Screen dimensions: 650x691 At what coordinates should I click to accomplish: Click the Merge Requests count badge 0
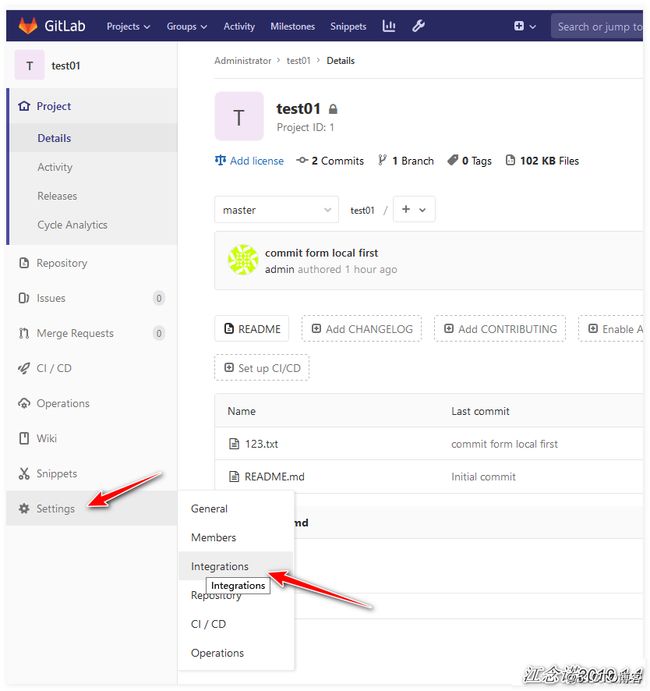click(x=159, y=333)
